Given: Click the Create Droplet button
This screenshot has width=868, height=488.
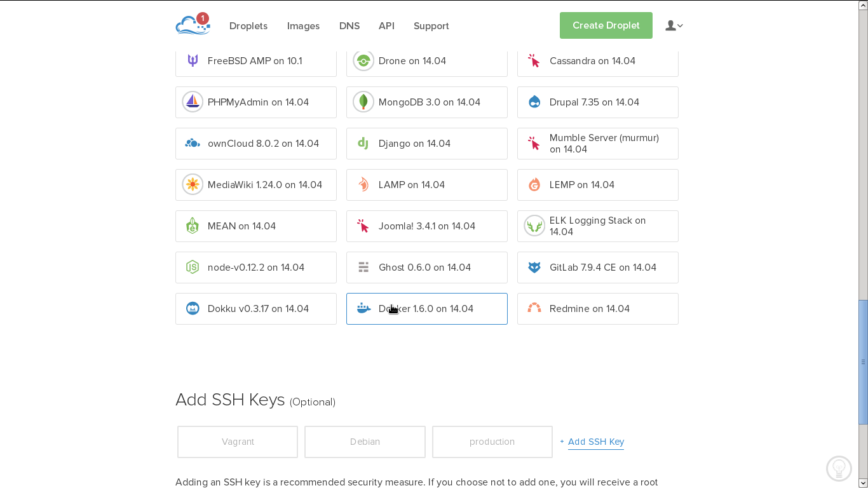Looking at the screenshot, I should (606, 25).
